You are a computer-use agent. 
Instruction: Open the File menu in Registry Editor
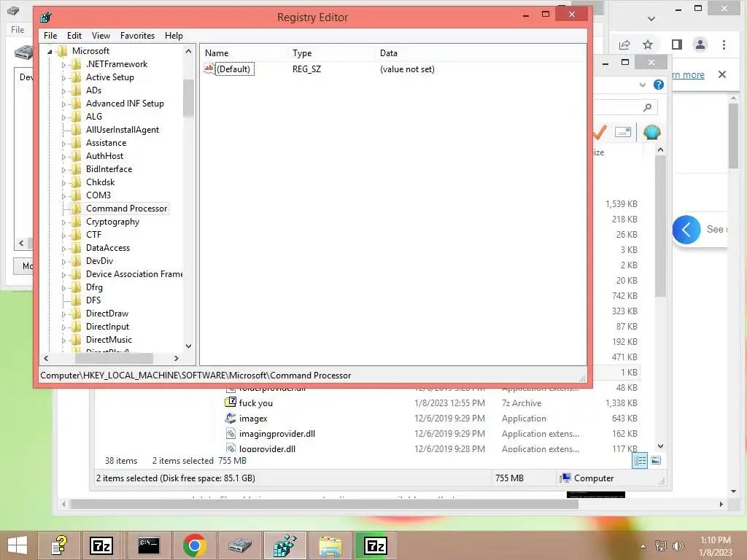coord(50,36)
